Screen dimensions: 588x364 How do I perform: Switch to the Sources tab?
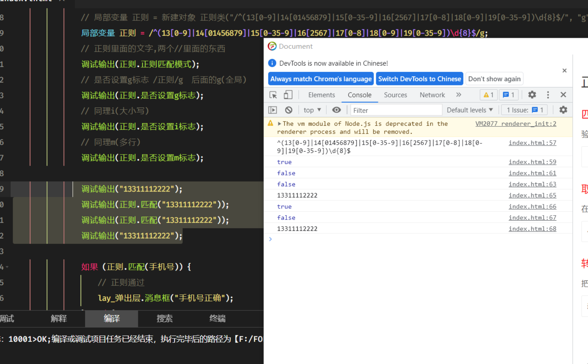pyautogui.click(x=395, y=95)
